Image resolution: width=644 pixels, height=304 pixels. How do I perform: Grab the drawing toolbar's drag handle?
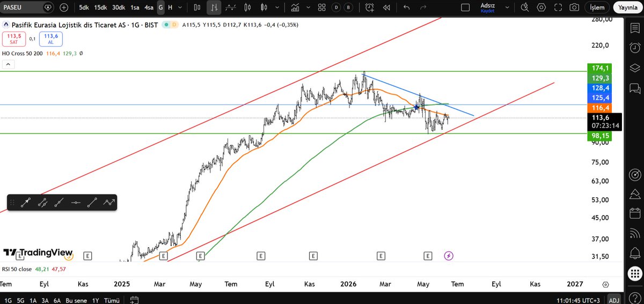(12, 203)
